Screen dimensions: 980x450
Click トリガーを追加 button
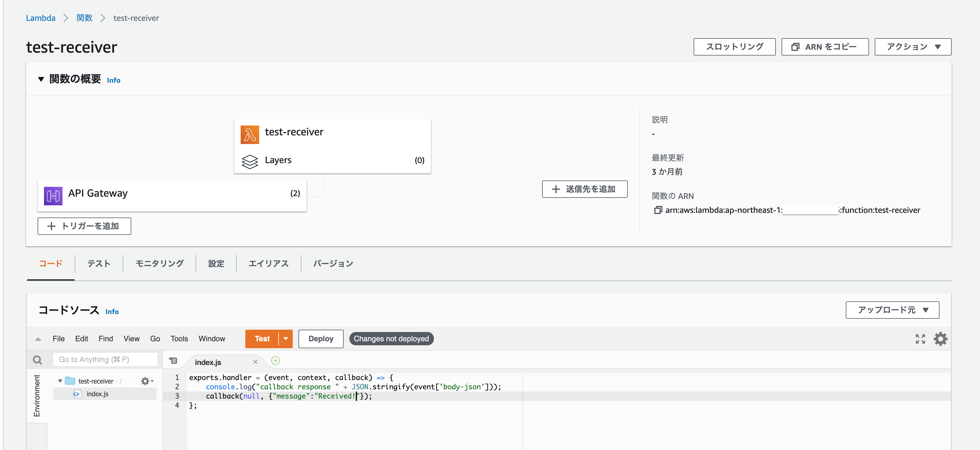click(84, 226)
